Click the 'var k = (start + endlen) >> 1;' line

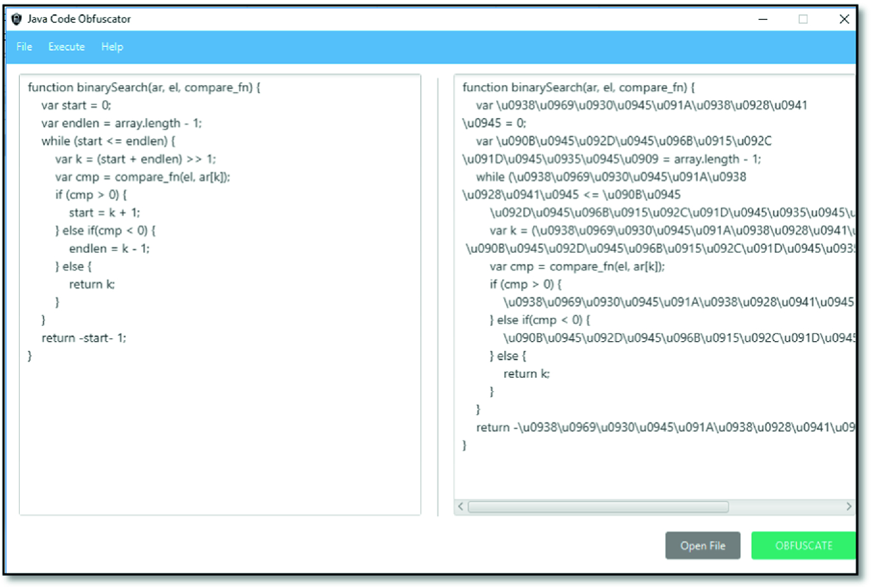click(x=135, y=159)
